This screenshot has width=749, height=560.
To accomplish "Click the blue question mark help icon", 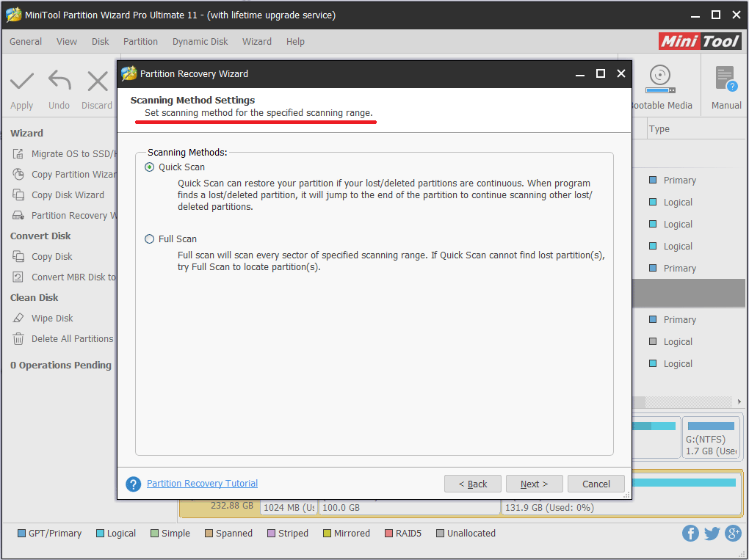I will (x=133, y=484).
